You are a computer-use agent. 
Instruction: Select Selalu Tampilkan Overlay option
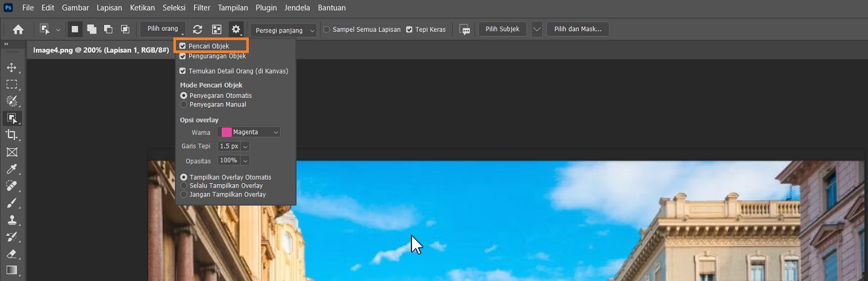click(184, 186)
